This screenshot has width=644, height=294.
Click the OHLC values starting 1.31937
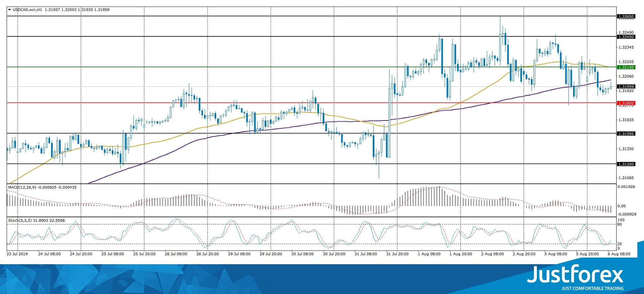(x=77, y=10)
